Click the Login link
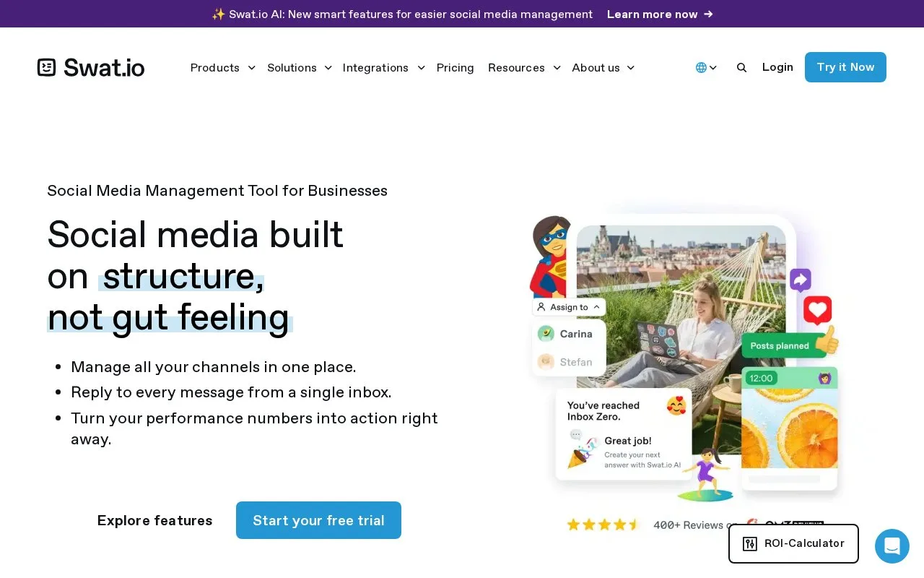Viewport: 924px width, 578px height. tap(777, 67)
